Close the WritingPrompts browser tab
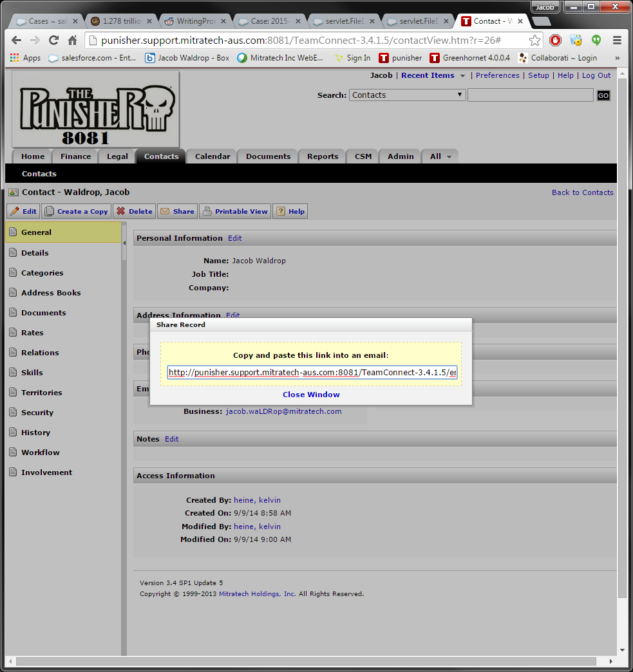633x672 pixels. (223, 21)
